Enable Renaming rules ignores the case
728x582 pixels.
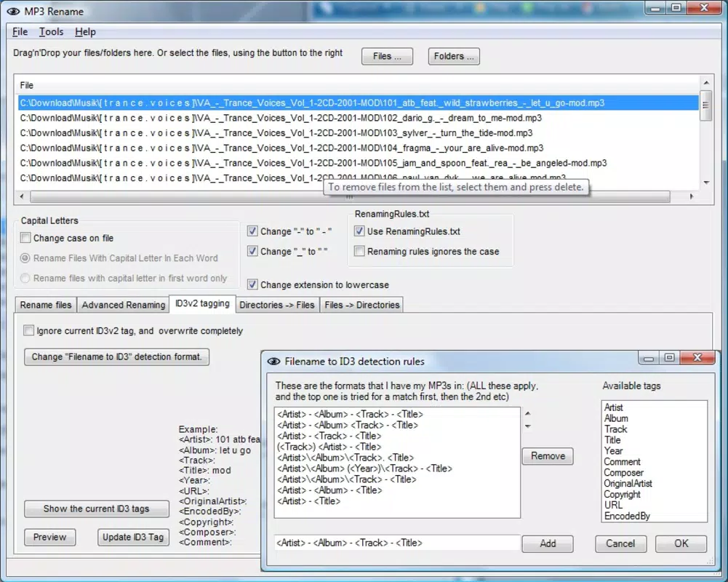coord(359,251)
